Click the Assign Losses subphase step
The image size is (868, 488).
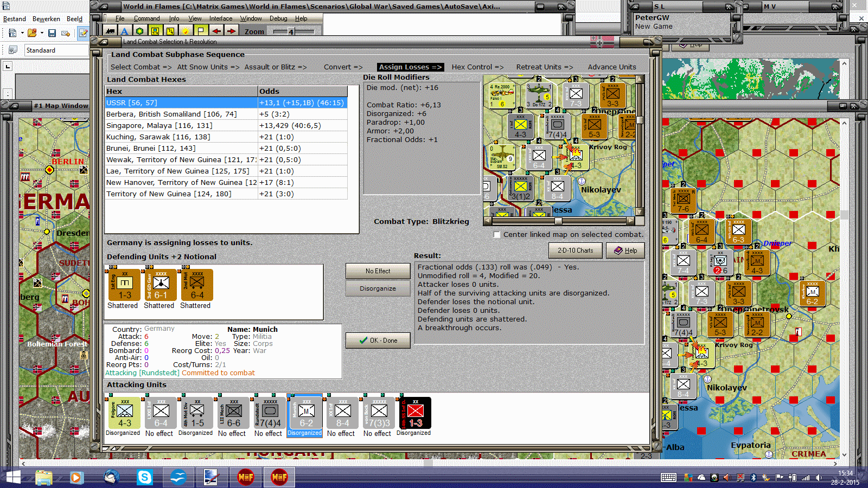click(x=410, y=67)
